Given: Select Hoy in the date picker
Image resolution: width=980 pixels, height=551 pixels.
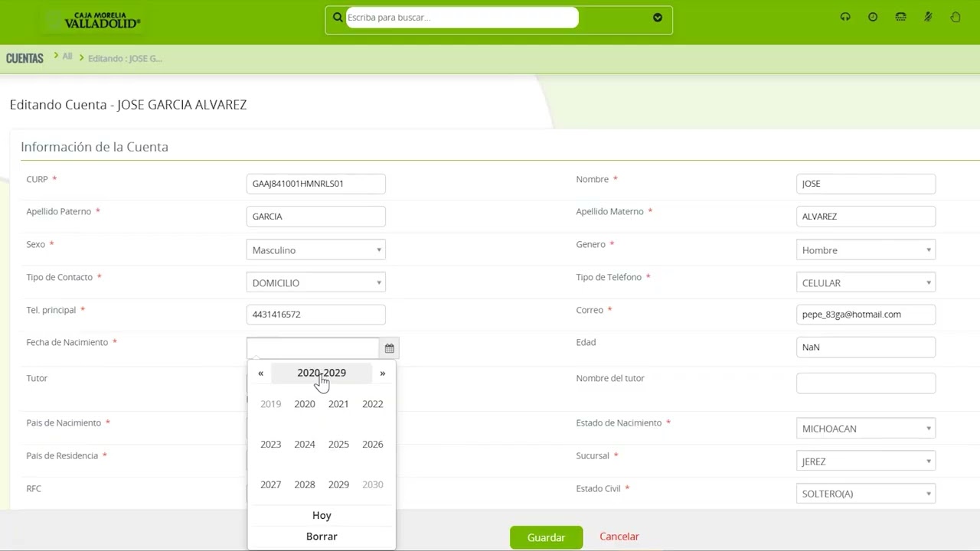Looking at the screenshot, I should coord(322,515).
